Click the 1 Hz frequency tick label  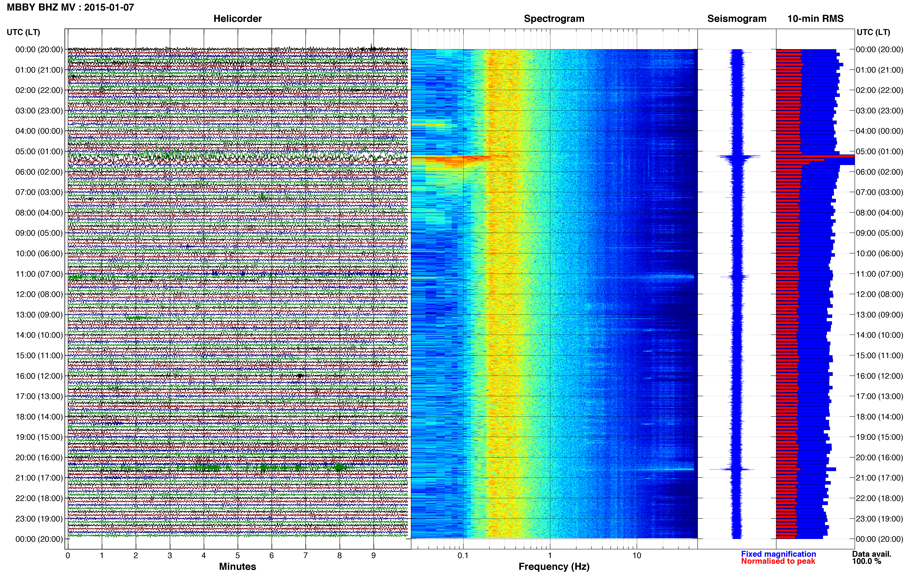point(550,555)
